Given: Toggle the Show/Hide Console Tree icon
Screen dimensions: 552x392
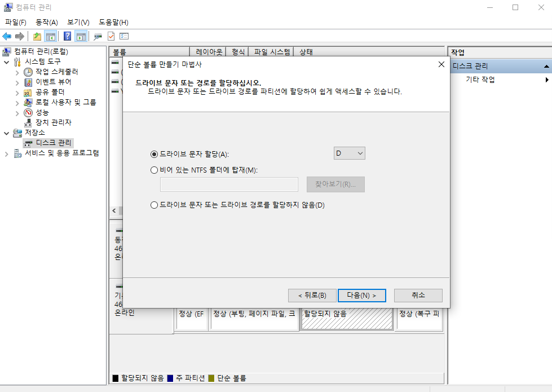Looking at the screenshot, I should (51, 36).
